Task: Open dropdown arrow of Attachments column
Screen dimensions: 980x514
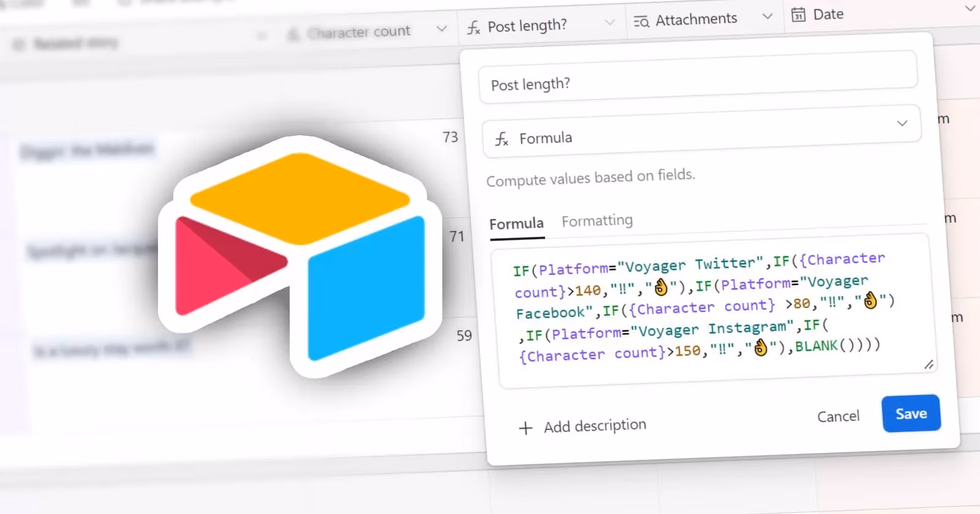Action: pyautogui.click(x=767, y=17)
